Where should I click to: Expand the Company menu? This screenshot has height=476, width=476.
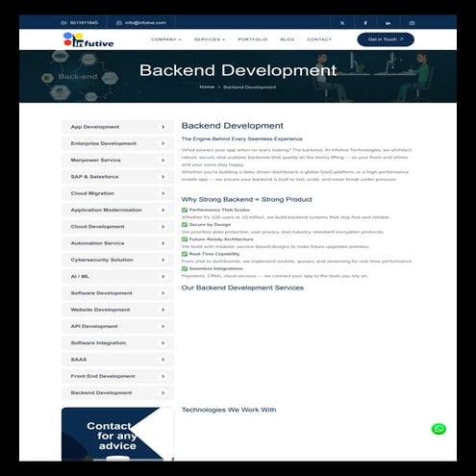pyautogui.click(x=166, y=39)
